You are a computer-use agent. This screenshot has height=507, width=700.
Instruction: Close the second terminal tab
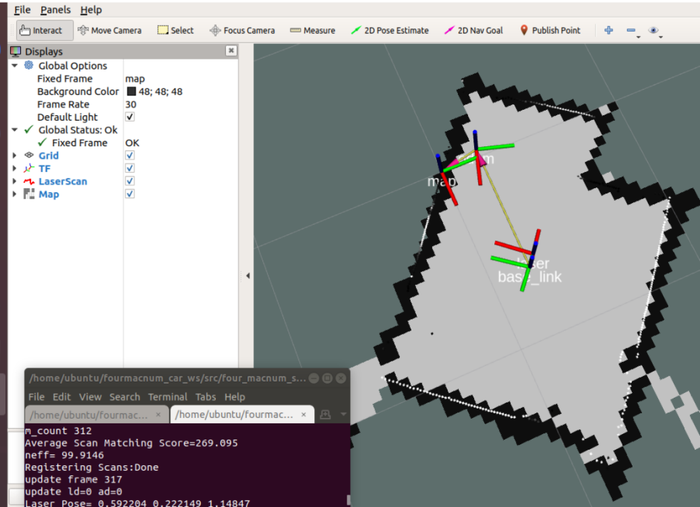coord(304,415)
